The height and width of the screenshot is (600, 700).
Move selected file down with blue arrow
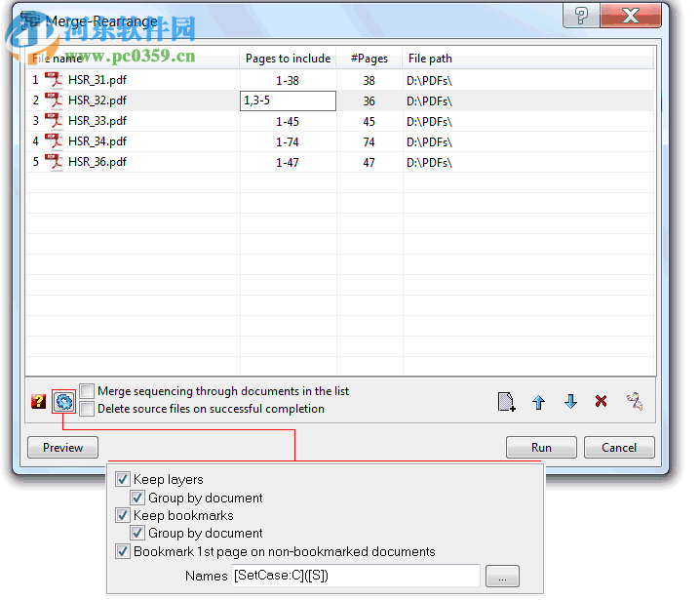570,402
